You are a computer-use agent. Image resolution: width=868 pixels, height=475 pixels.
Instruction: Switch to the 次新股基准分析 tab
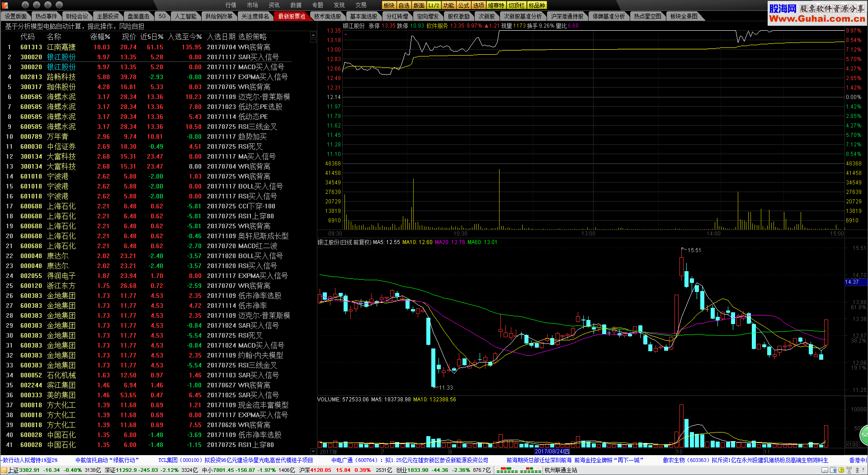point(523,16)
